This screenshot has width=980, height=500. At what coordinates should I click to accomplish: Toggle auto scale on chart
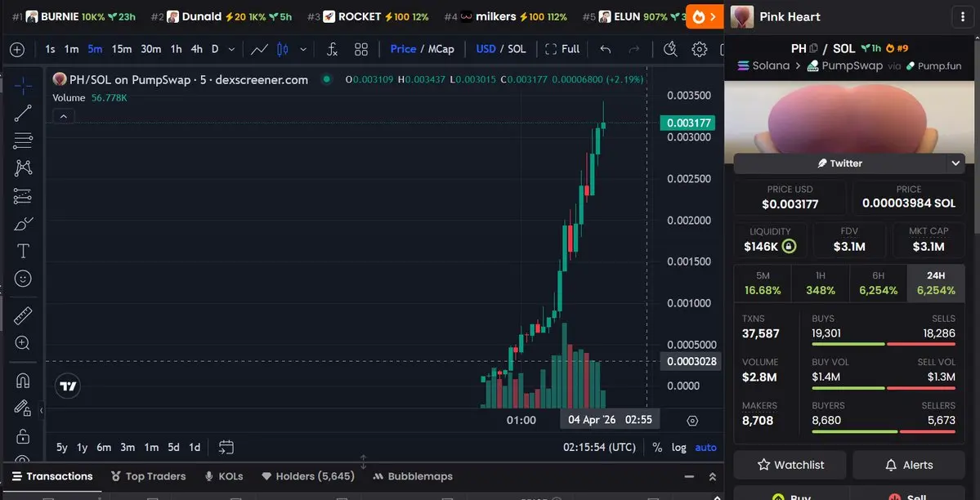[x=706, y=448]
